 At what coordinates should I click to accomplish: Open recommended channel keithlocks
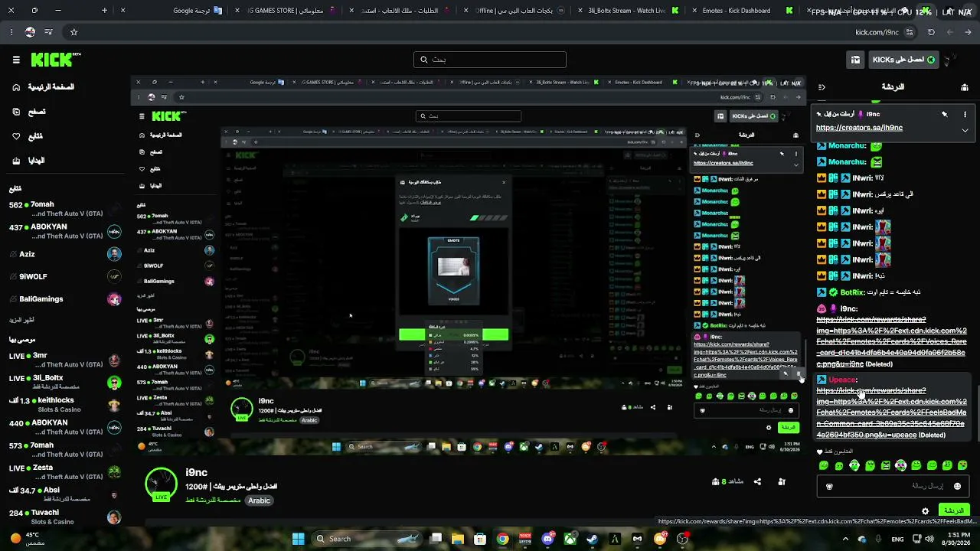pos(65,405)
